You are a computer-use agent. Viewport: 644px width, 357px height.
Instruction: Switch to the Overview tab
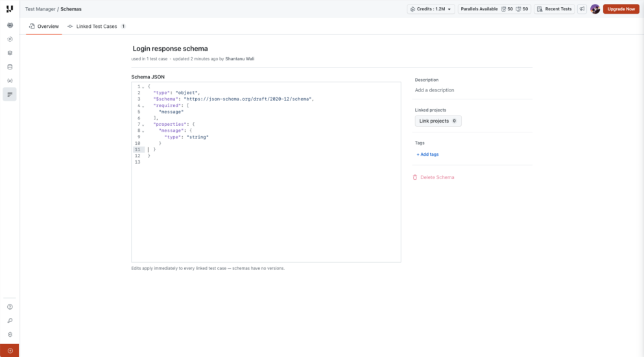click(44, 27)
